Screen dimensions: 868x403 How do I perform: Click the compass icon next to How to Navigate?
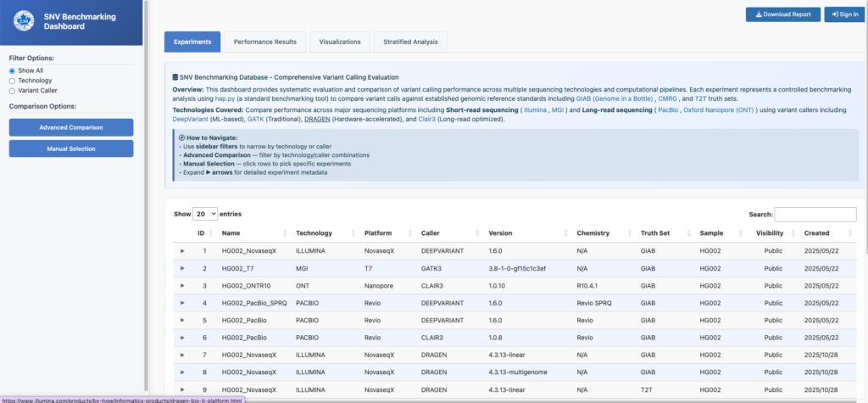[182, 137]
